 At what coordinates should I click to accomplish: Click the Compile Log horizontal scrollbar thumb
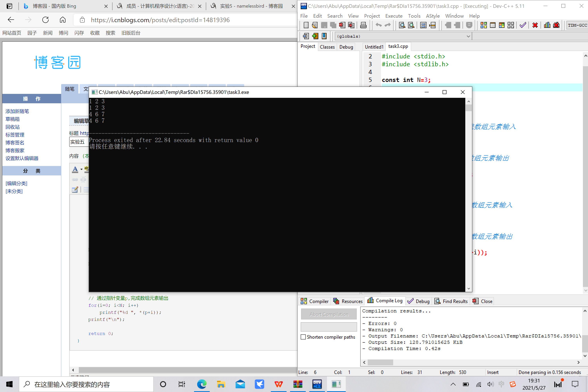click(380, 362)
